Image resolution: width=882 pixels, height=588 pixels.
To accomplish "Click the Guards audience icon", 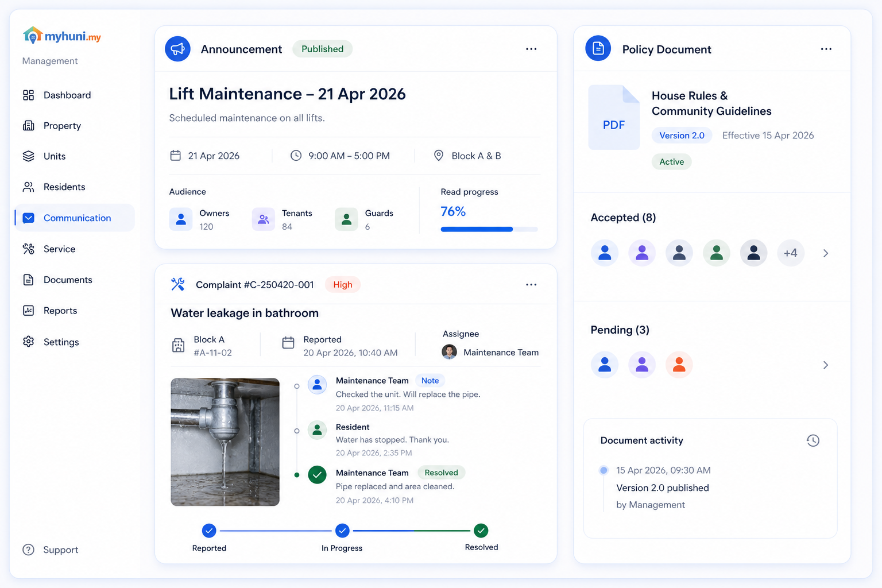I will coord(346,219).
